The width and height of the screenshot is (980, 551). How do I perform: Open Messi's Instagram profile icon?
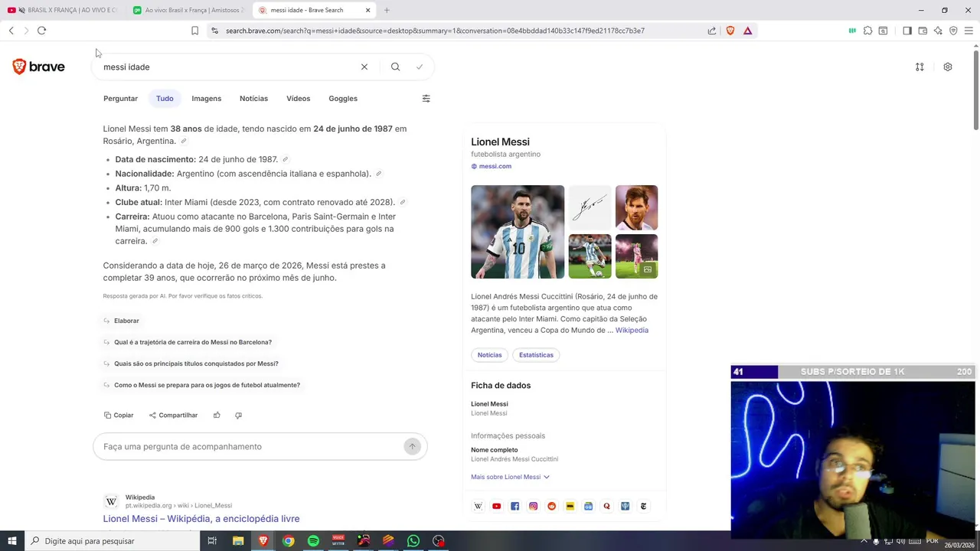pos(533,506)
